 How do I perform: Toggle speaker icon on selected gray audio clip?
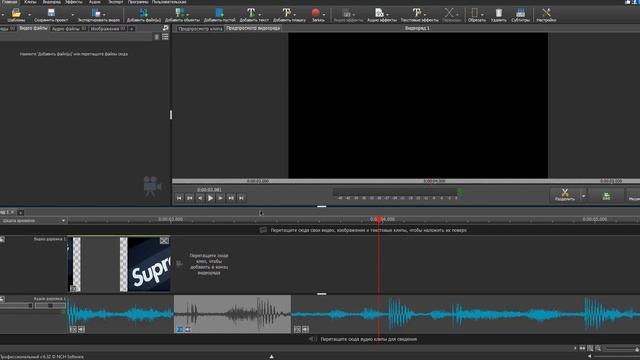click(188, 329)
